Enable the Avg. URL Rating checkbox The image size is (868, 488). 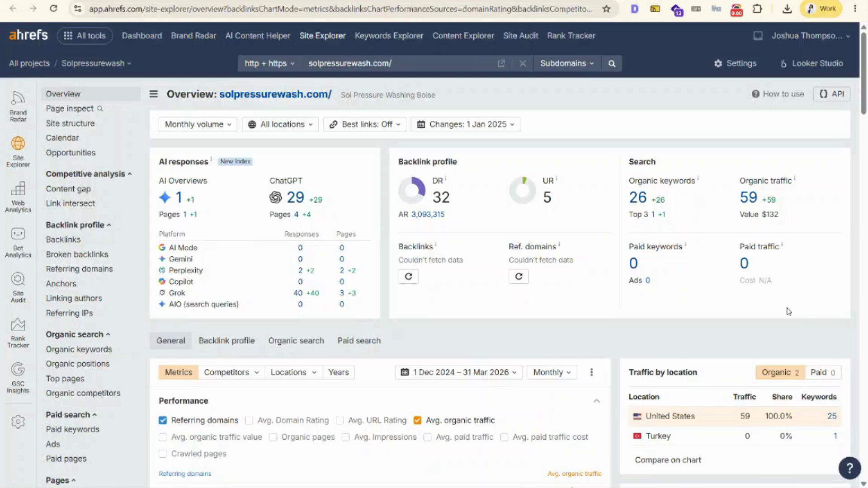(x=340, y=420)
